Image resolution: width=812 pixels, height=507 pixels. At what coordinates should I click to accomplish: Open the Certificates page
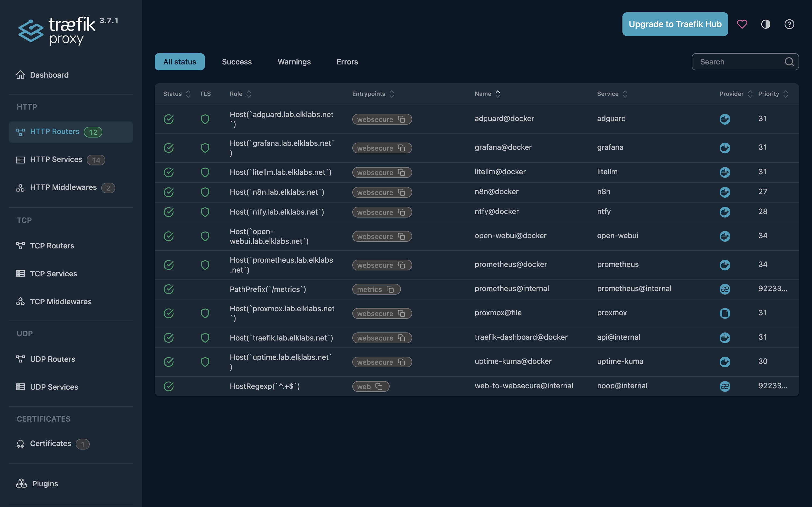click(71, 444)
